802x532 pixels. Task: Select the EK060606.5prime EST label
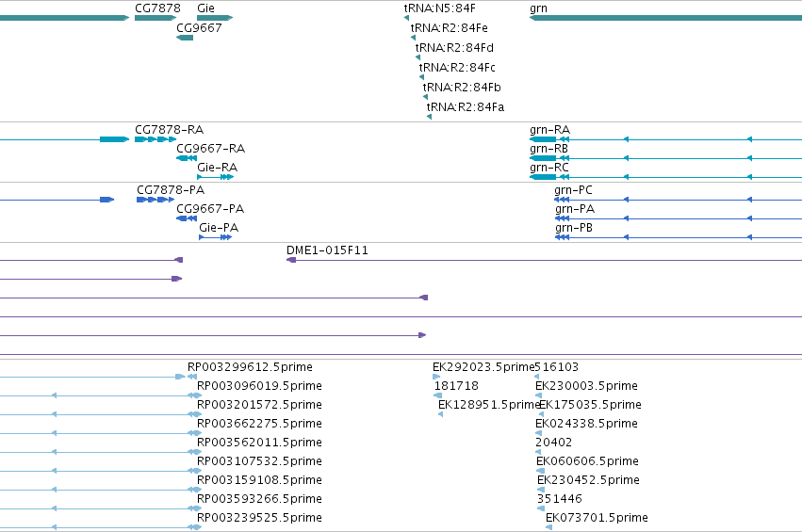[x=588, y=461]
